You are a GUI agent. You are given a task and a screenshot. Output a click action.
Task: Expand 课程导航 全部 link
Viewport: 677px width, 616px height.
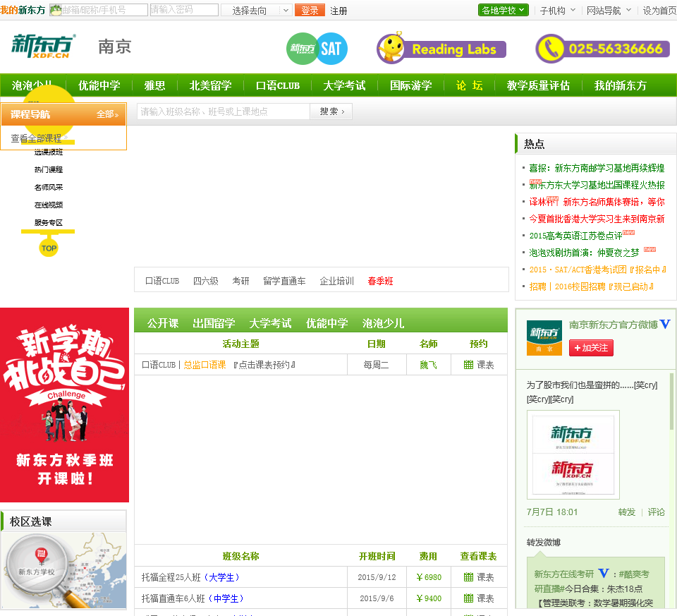tap(107, 114)
